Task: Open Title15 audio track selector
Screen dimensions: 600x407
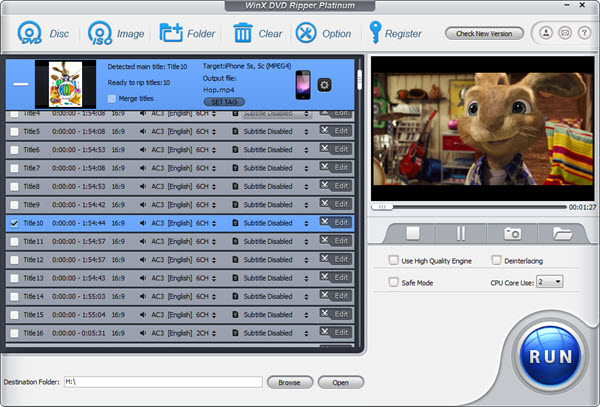Action: (x=214, y=315)
